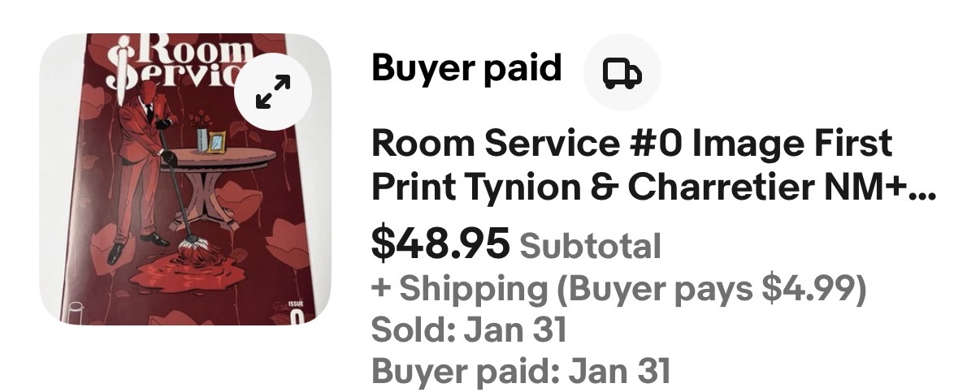Click the Buyer paid: Jan 31 date
Image resolution: width=980 pixels, height=392 pixels.
point(520,372)
